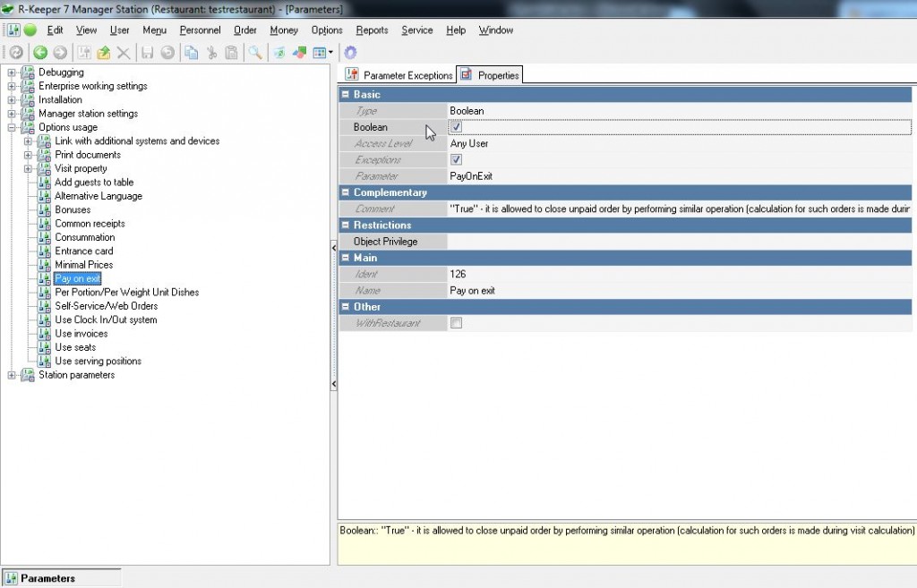Open the Service menu
Viewport: 917px width, 588px height.
tap(417, 30)
